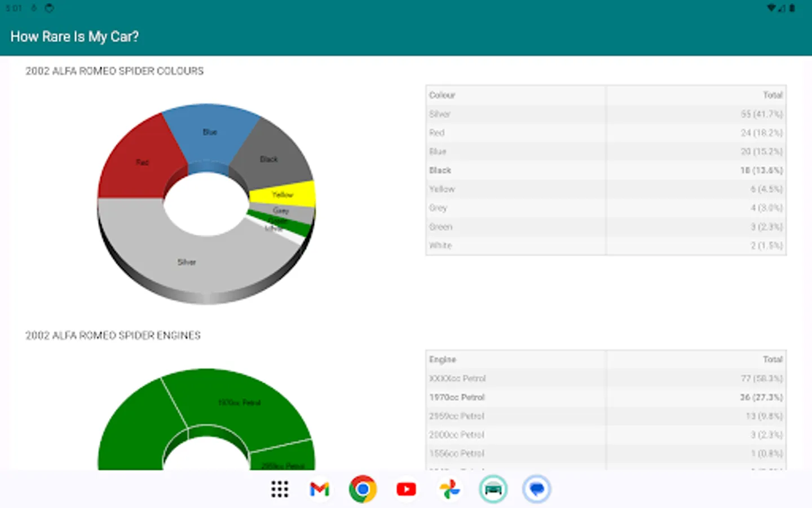Screen dimensions: 812x508
Task: Open the app drawer grid icon
Action: 280,489
